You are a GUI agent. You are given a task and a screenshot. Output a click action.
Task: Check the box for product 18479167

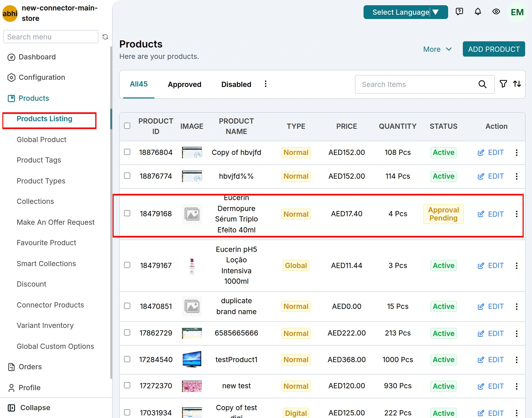(x=127, y=265)
